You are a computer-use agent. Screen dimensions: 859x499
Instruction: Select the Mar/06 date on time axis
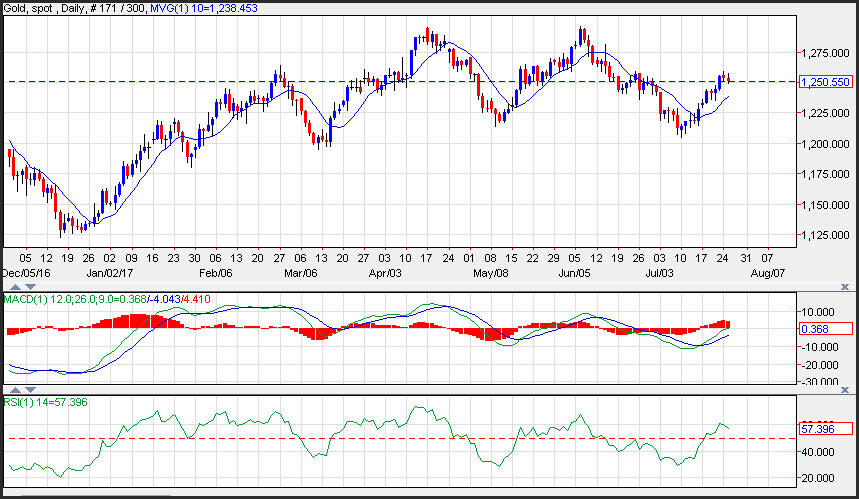pos(301,272)
